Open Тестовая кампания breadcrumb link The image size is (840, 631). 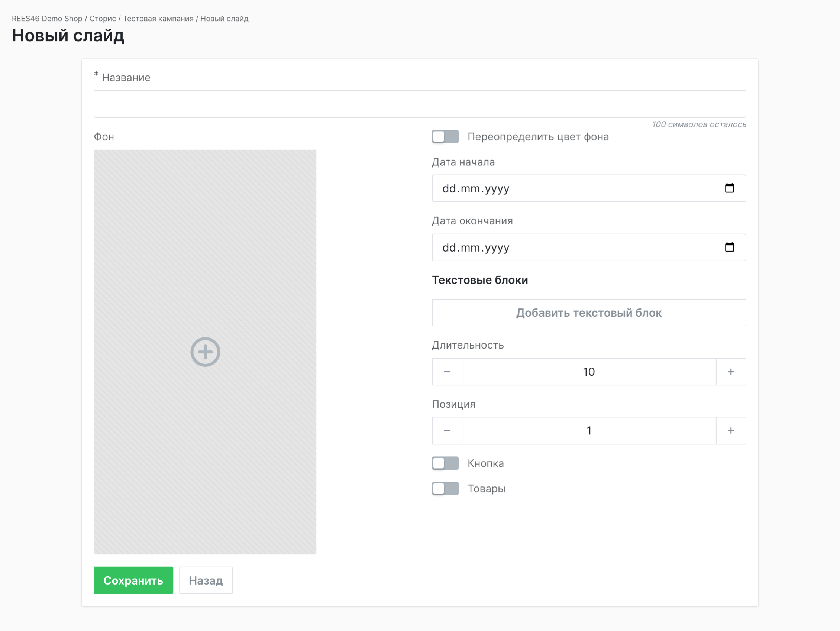coord(158,19)
